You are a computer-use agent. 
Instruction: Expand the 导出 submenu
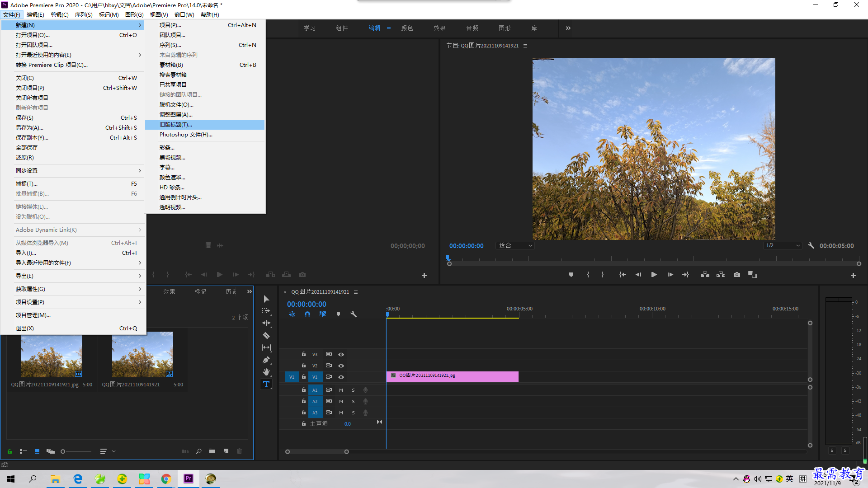coord(72,276)
